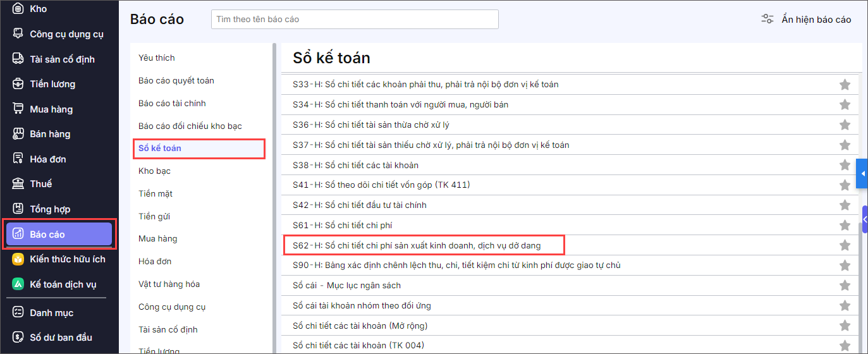868x354 pixels.
Task: Click the Thuế bank icon
Action: (x=18, y=184)
